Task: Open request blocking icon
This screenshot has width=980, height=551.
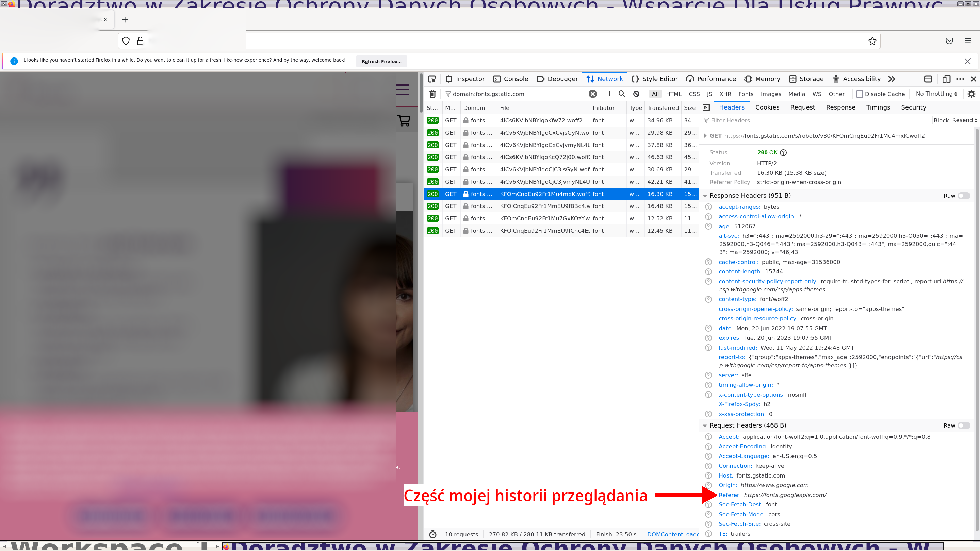Action: (x=636, y=94)
